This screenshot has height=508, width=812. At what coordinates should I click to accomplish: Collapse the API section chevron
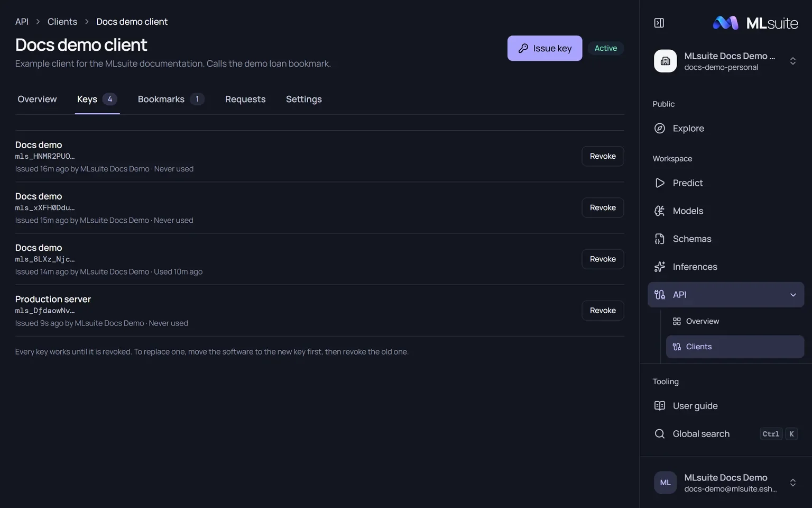click(793, 295)
